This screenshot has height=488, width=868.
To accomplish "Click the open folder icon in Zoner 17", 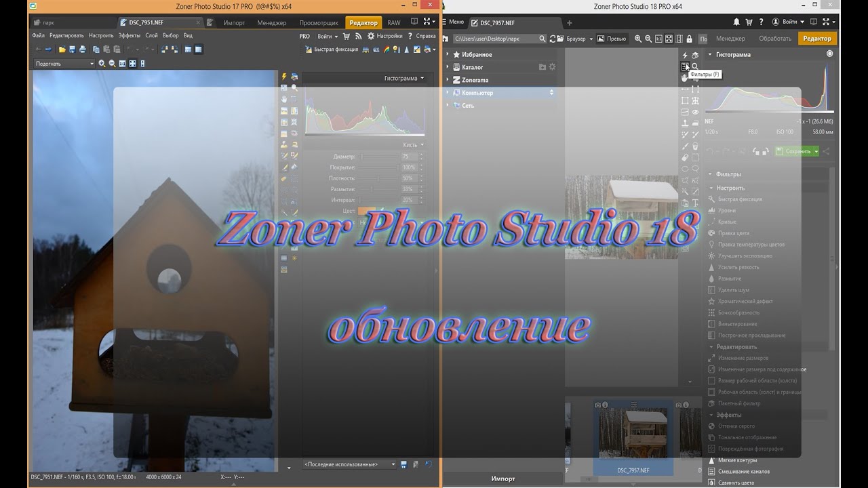I will pos(62,49).
